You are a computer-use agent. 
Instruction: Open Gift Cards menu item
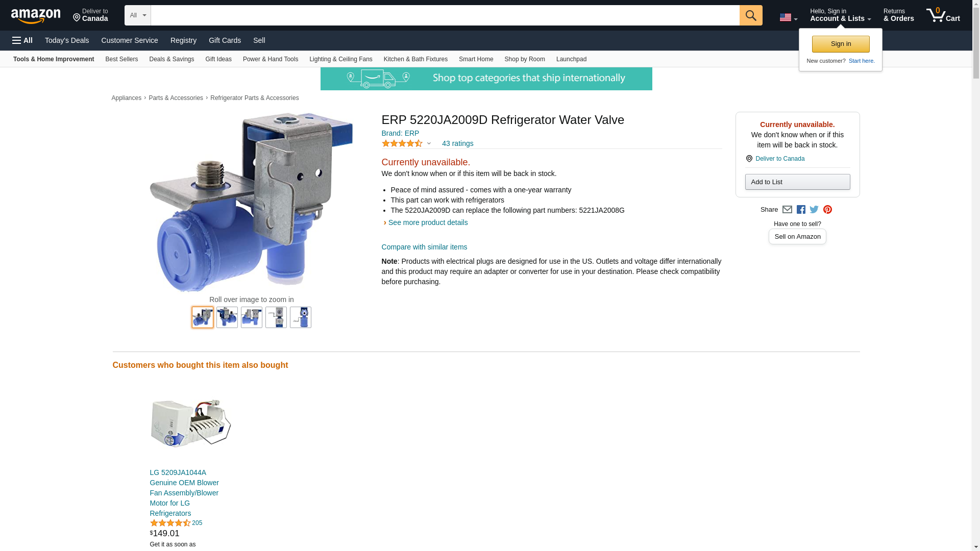click(225, 40)
